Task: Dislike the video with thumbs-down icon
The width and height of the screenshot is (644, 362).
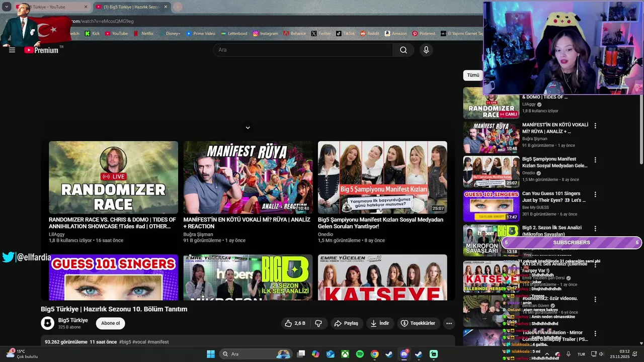Action: tap(318, 323)
